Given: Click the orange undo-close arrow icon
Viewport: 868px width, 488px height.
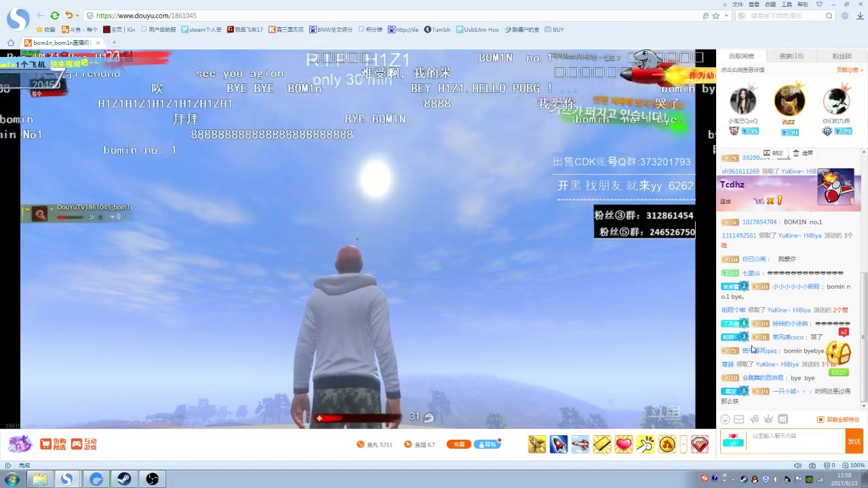Looking at the screenshot, I should point(68,16).
